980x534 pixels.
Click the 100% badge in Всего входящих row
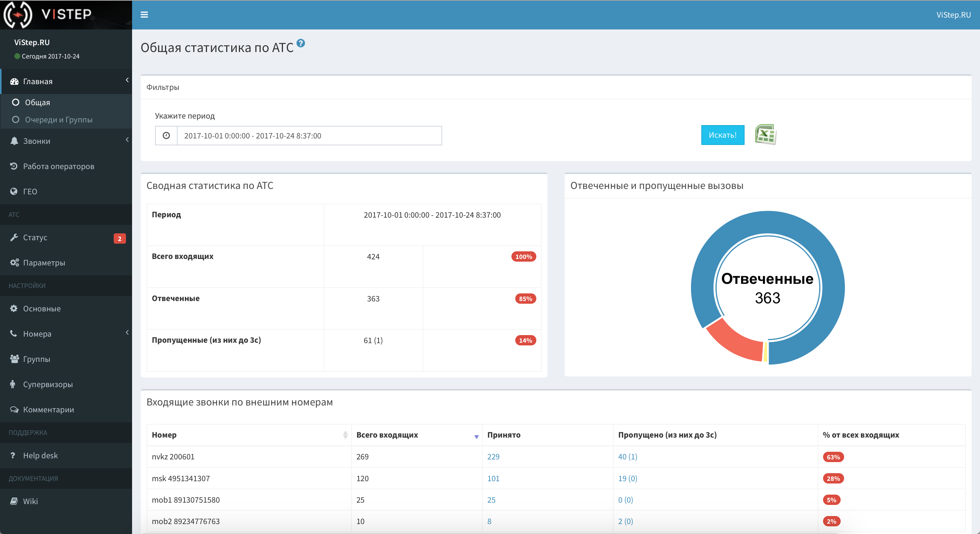click(x=524, y=257)
